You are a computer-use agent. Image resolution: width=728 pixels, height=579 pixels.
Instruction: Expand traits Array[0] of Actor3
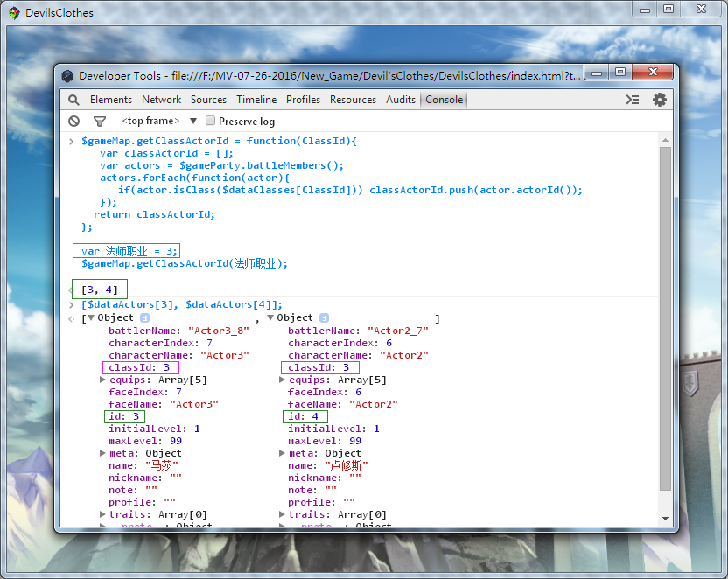(x=102, y=514)
